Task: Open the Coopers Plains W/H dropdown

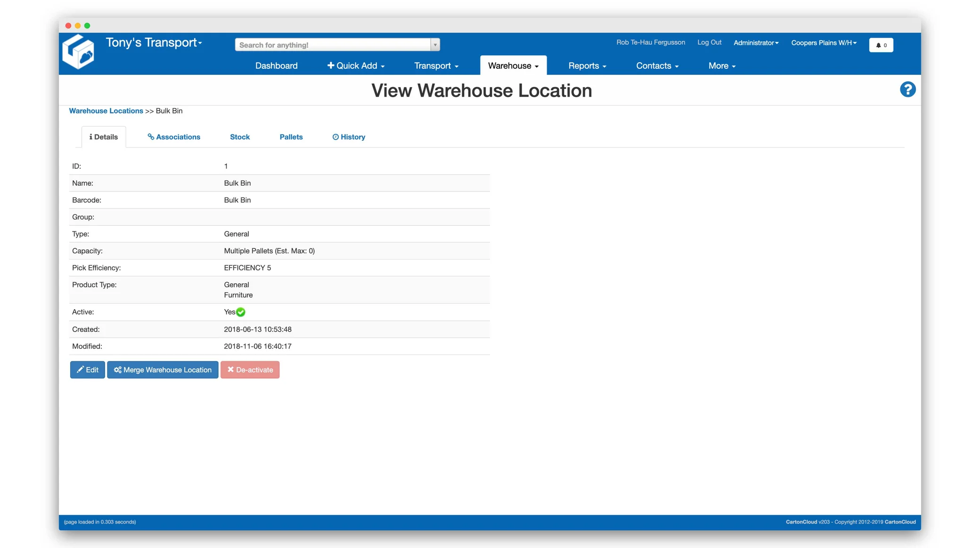Action: click(x=824, y=43)
